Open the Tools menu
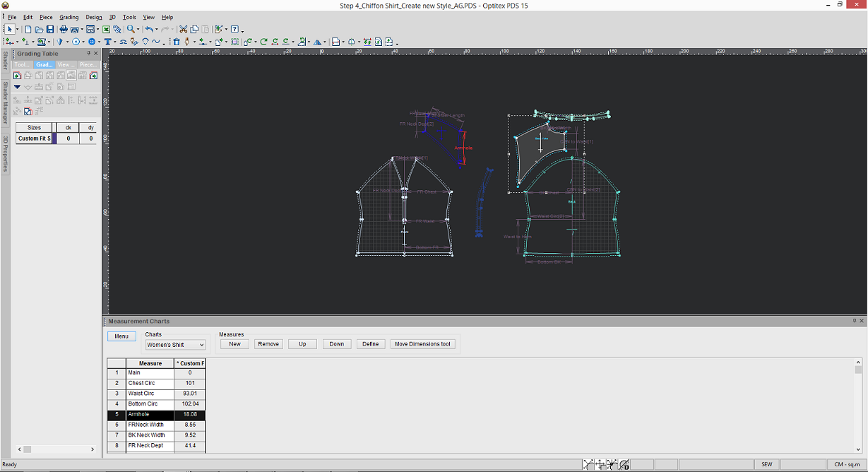868x472 pixels. 130,17
